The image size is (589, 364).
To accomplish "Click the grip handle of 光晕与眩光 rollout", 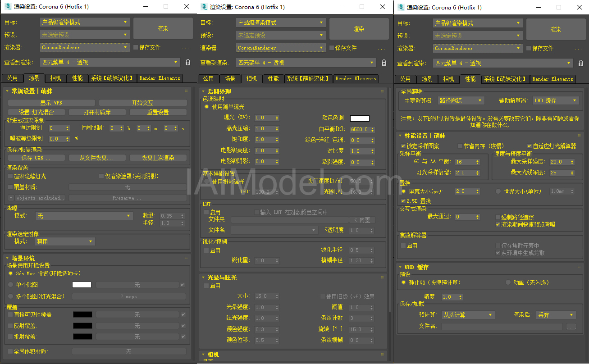I will point(382,277).
